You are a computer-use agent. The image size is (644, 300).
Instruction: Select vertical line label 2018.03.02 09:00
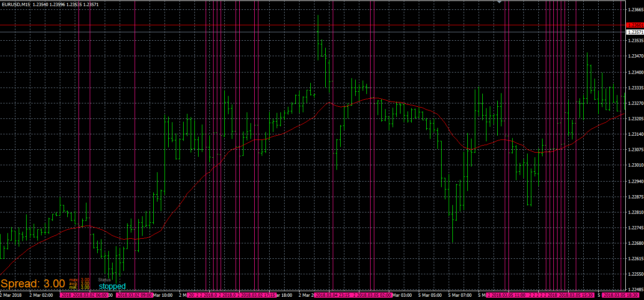pos(134,295)
